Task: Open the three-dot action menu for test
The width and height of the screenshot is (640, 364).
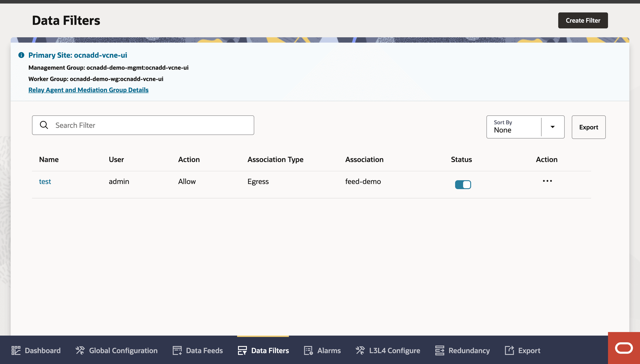Action: (x=547, y=181)
